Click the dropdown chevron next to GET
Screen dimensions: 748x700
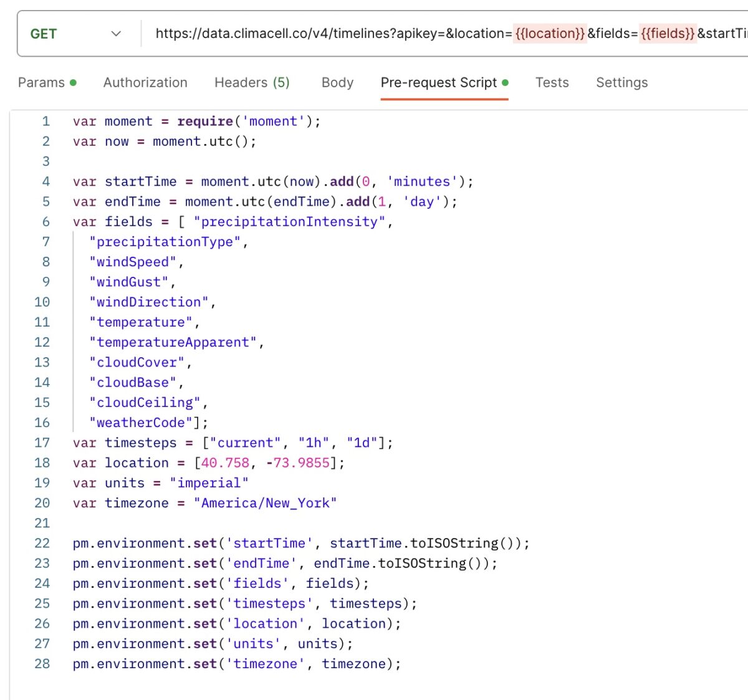(116, 34)
